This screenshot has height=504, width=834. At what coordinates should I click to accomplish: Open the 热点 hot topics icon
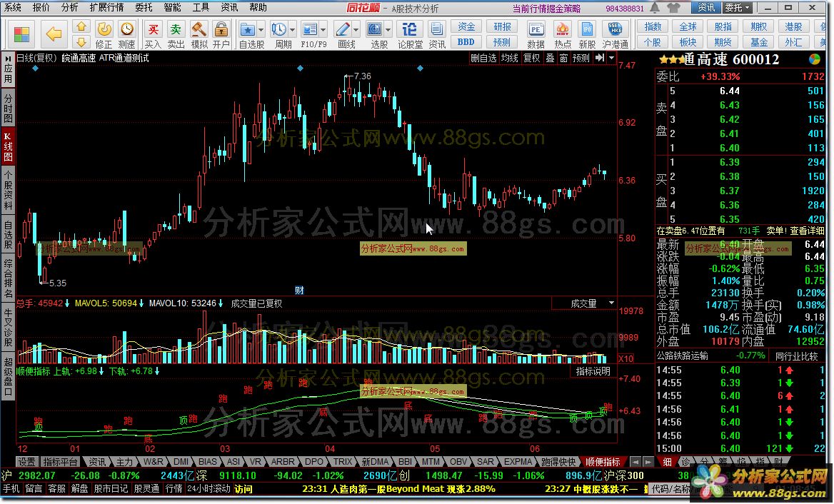tap(562, 34)
